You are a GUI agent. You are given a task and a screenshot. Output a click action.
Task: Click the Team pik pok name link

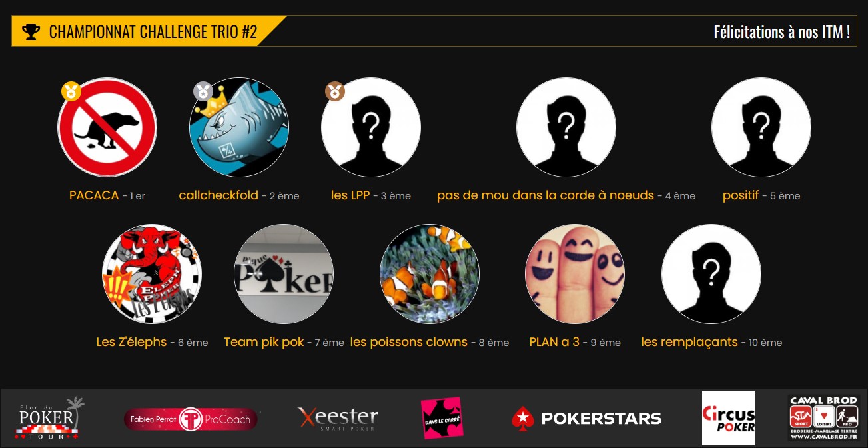pos(264,342)
